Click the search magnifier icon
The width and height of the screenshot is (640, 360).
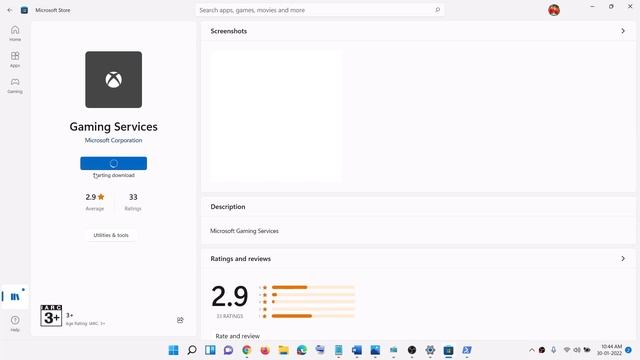click(x=438, y=10)
